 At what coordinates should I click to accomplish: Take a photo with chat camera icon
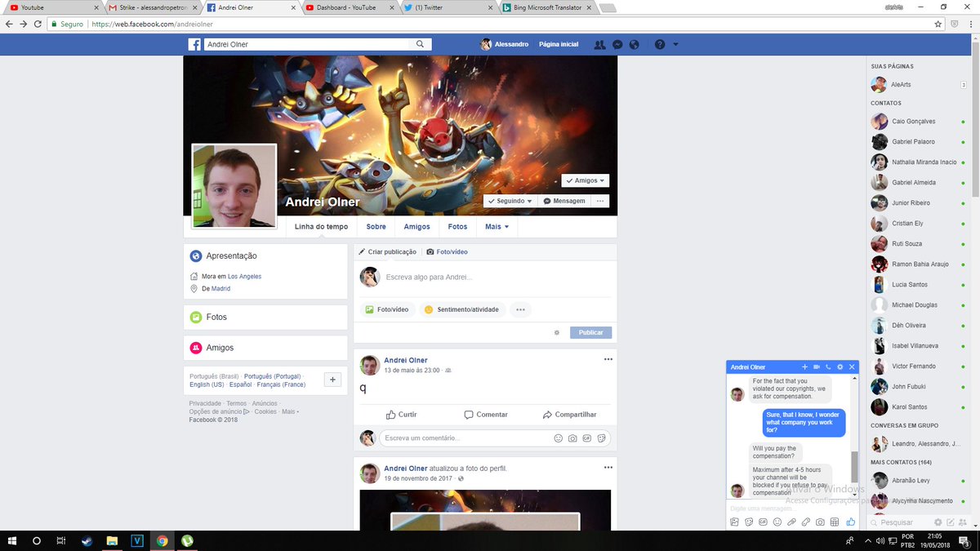coord(820,522)
